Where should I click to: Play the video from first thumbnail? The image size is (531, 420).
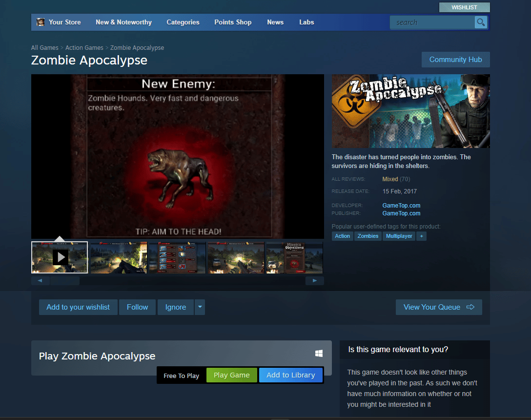[60, 257]
